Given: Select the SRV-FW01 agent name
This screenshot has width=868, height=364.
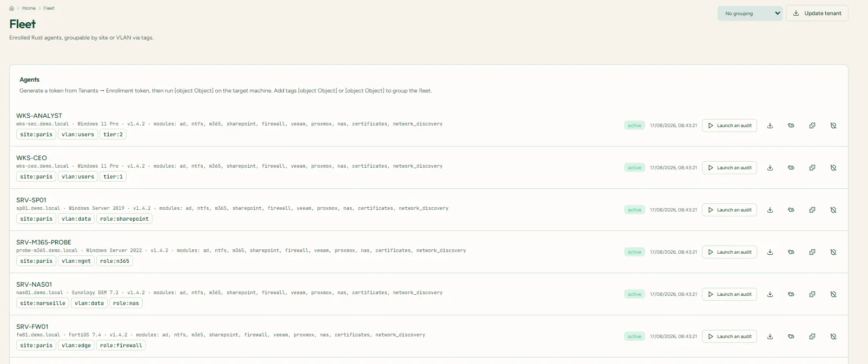Looking at the screenshot, I should (32, 327).
